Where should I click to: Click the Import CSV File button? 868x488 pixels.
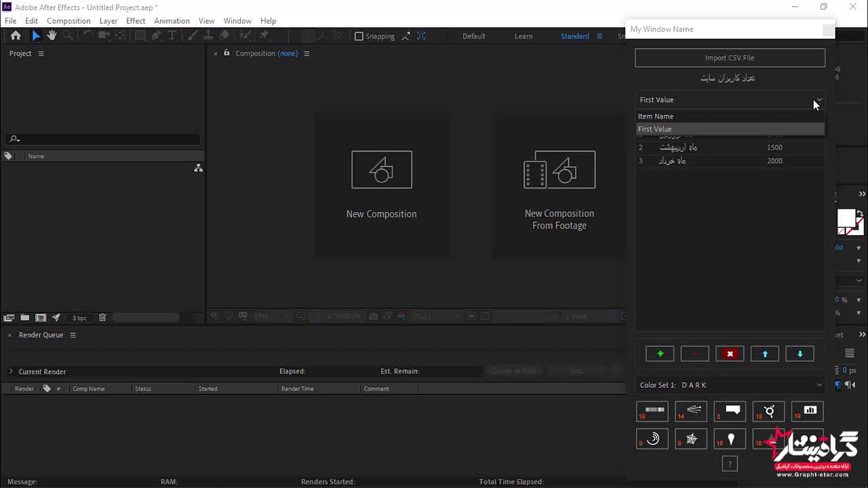730,58
